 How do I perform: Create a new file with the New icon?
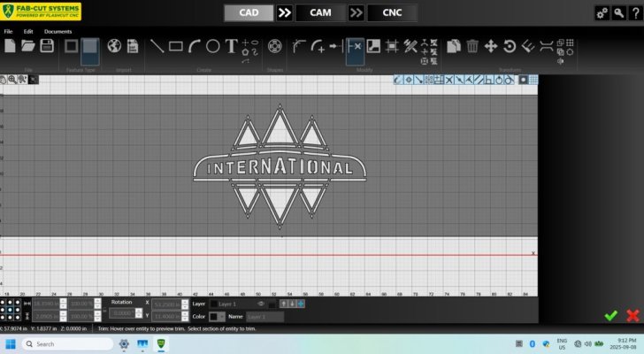[10, 46]
